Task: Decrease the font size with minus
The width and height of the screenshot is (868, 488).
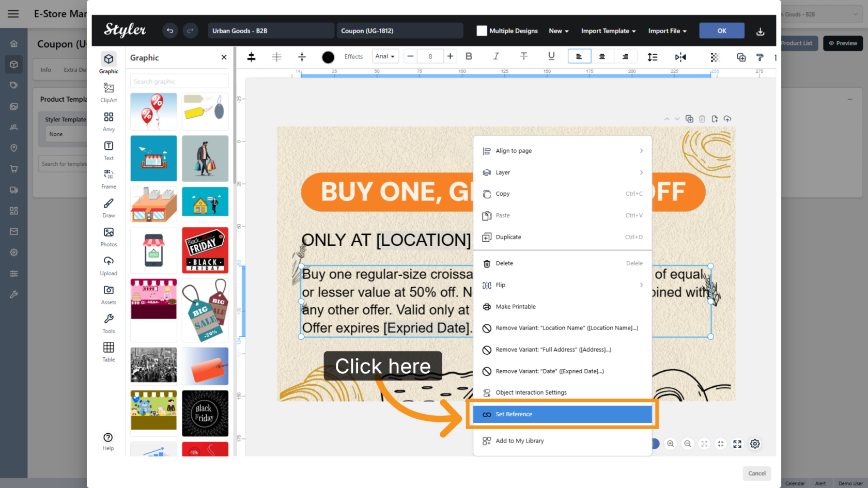Action: tap(410, 56)
